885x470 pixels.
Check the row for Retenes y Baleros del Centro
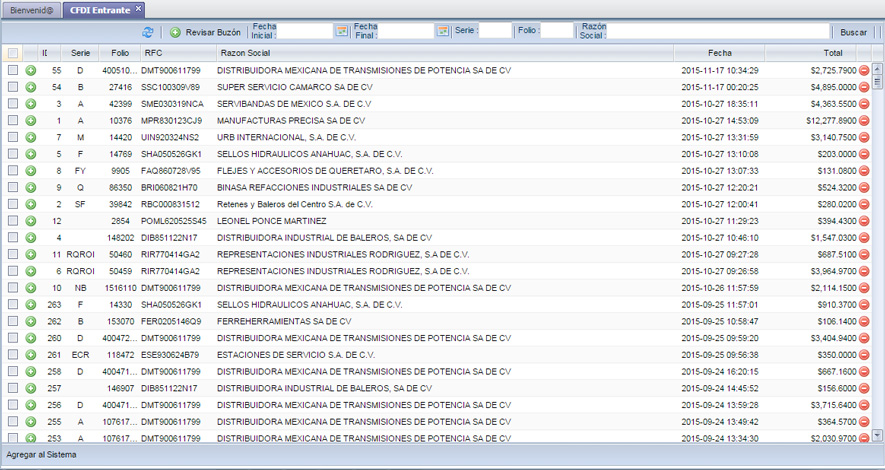(x=13, y=204)
